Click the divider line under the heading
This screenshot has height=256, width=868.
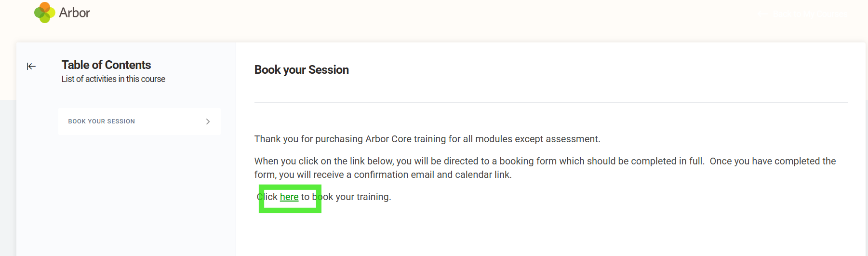click(550, 102)
